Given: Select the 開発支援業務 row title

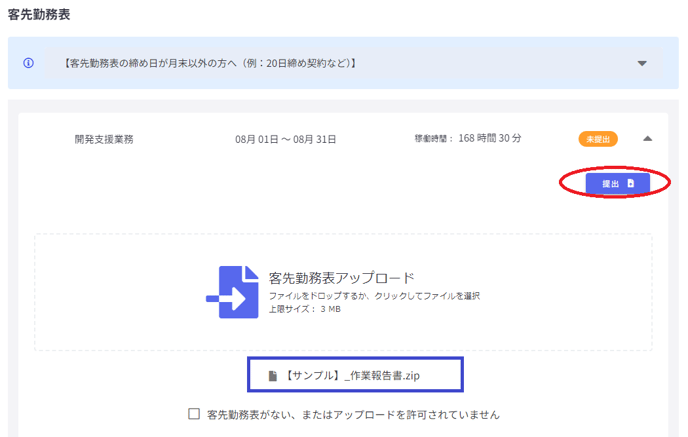Looking at the screenshot, I should coord(104,139).
